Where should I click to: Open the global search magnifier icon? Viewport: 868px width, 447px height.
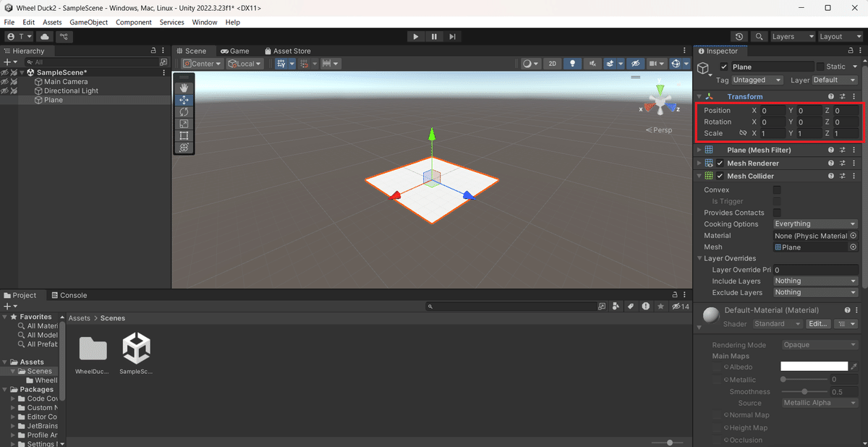[x=759, y=36]
